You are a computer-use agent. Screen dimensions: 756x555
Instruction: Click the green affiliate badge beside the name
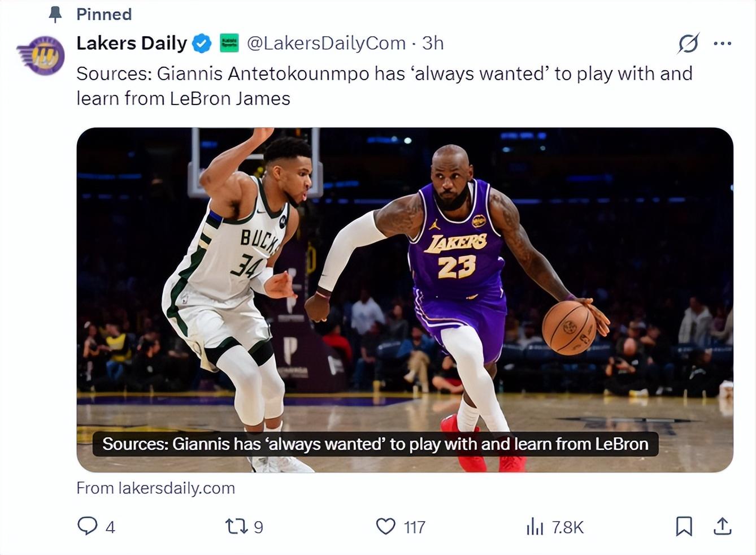[x=229, y=43]
